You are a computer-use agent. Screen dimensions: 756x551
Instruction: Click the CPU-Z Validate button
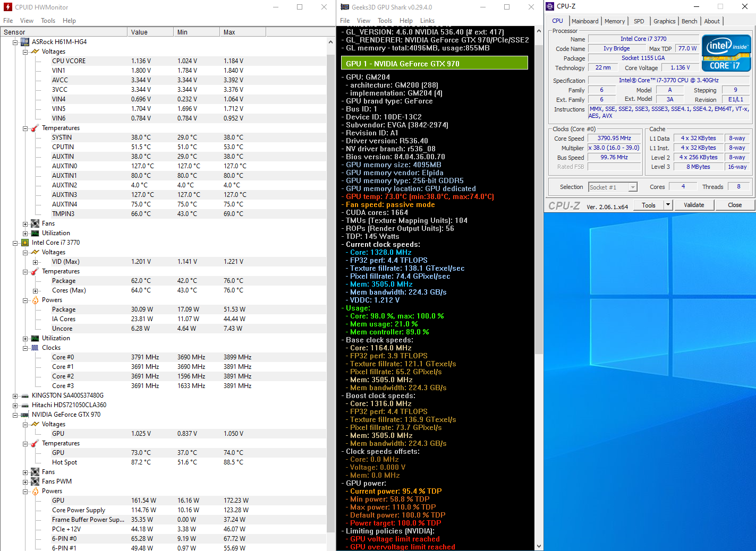pos(694,205)
